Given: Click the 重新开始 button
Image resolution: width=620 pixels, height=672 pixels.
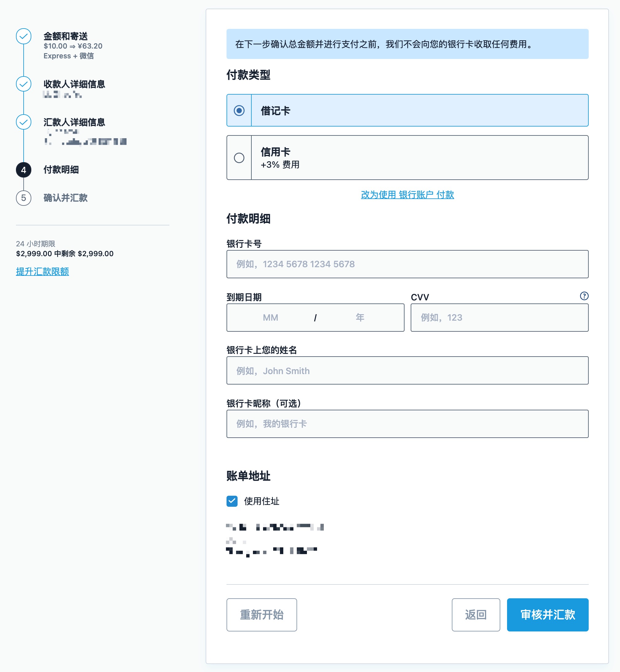Looking at the screenshot, I should point(262,615).
